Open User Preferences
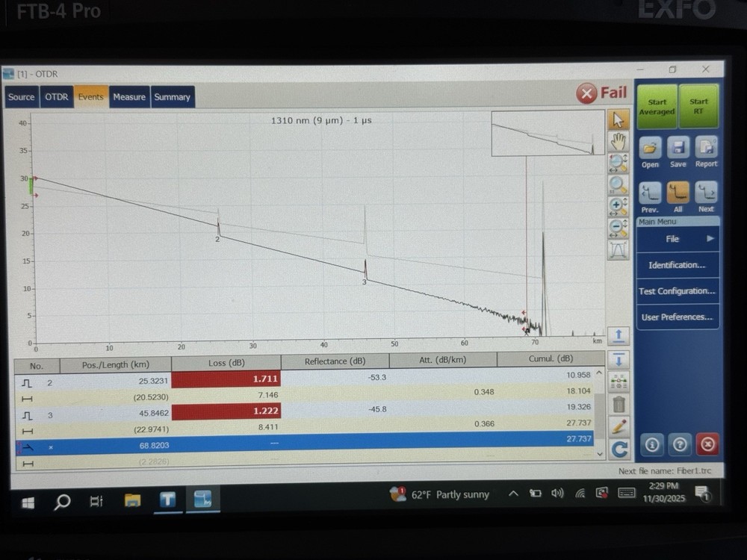 (676, 317)
